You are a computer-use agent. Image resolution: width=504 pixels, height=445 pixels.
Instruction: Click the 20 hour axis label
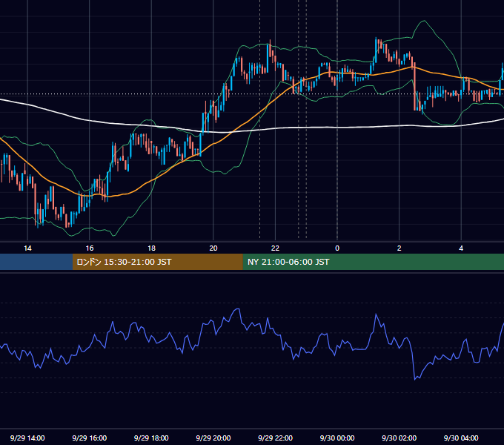pyautogui.click(x=213, y=248)
